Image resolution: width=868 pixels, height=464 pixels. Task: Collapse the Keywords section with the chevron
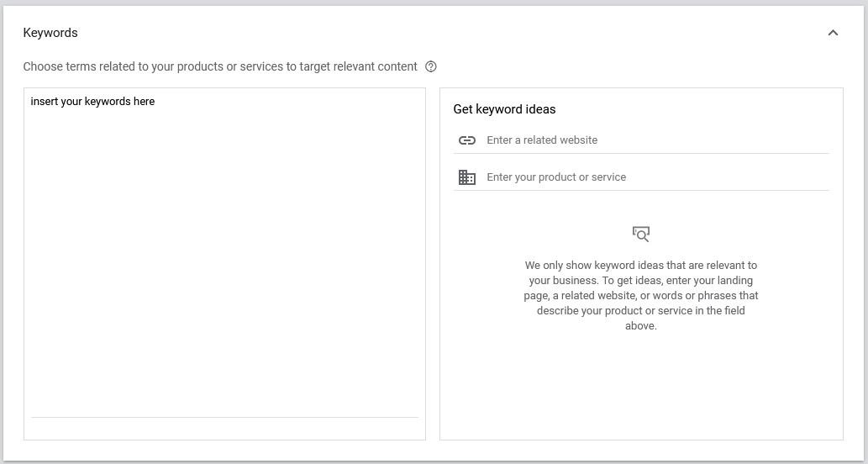[x=833, y=33]
